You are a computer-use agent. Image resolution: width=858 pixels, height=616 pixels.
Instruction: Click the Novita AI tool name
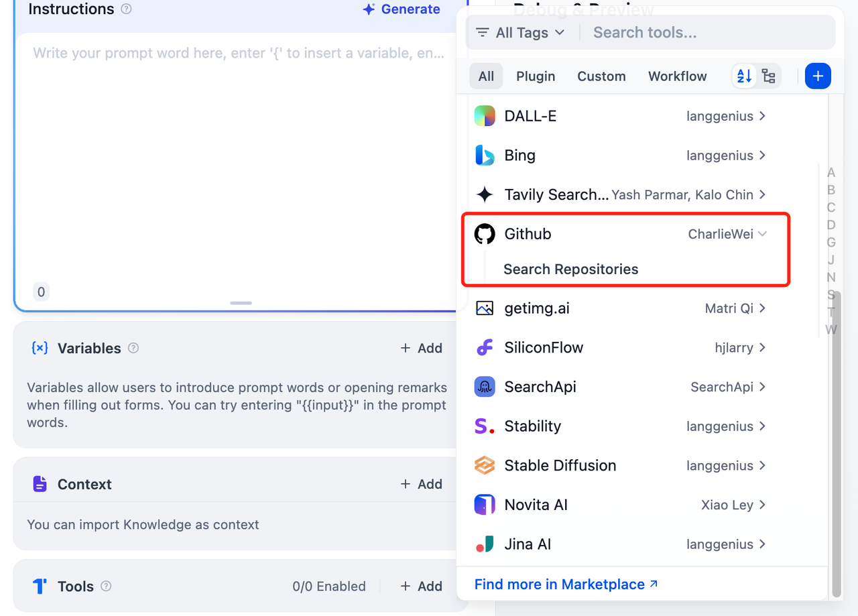(536, 505)
